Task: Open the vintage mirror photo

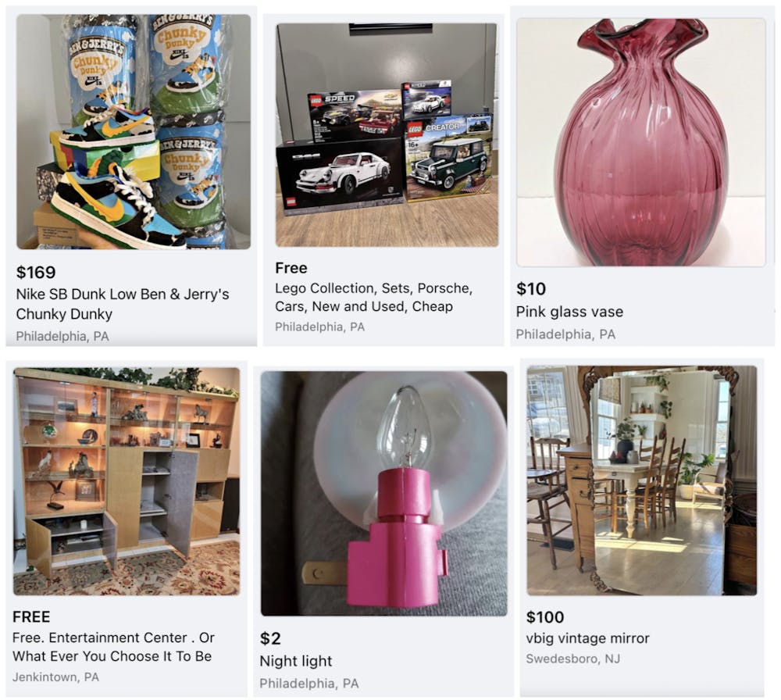Action: pos(642,480)
